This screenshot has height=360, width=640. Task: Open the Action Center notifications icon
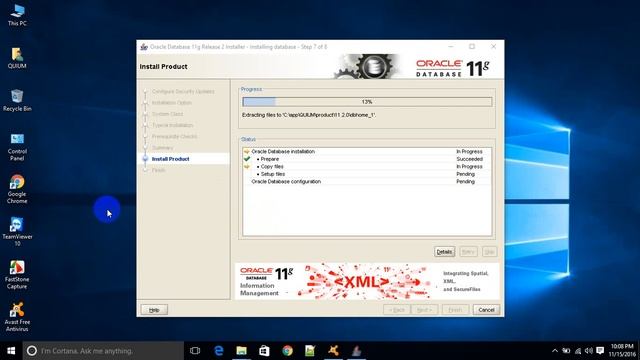(600, 351)
